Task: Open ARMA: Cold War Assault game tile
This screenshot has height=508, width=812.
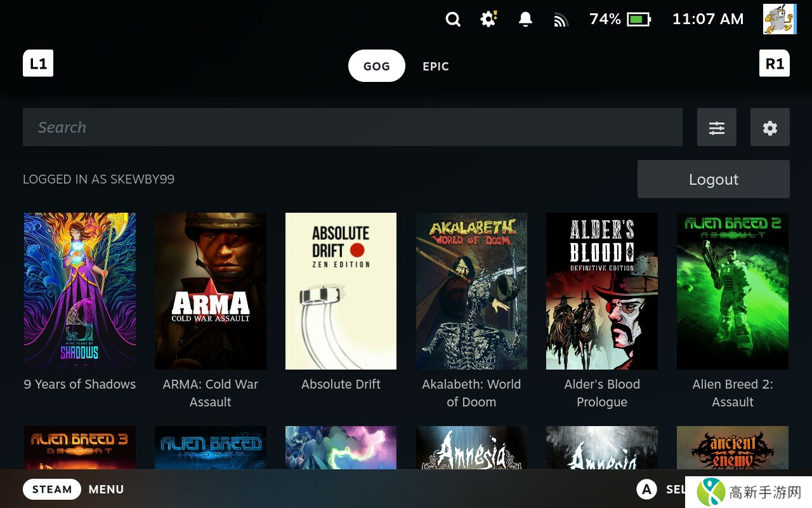Action: click(x=211, y=291)
